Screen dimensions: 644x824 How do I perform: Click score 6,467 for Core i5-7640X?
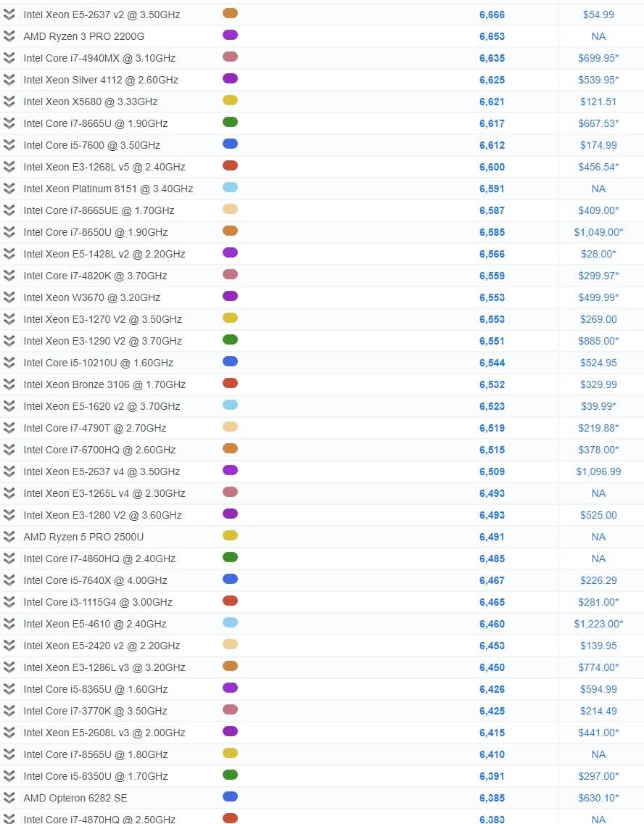(x=492, y=580)
